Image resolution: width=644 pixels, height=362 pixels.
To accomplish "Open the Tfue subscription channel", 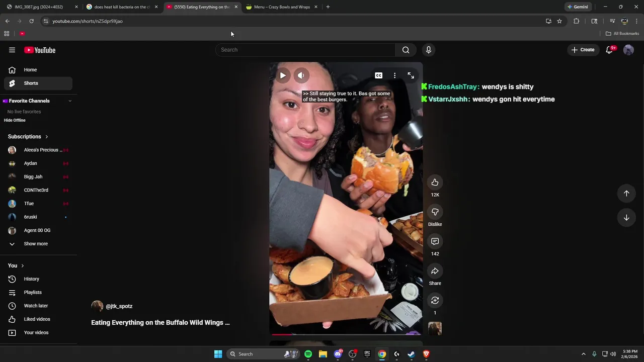I will click(x=38, y=204).
